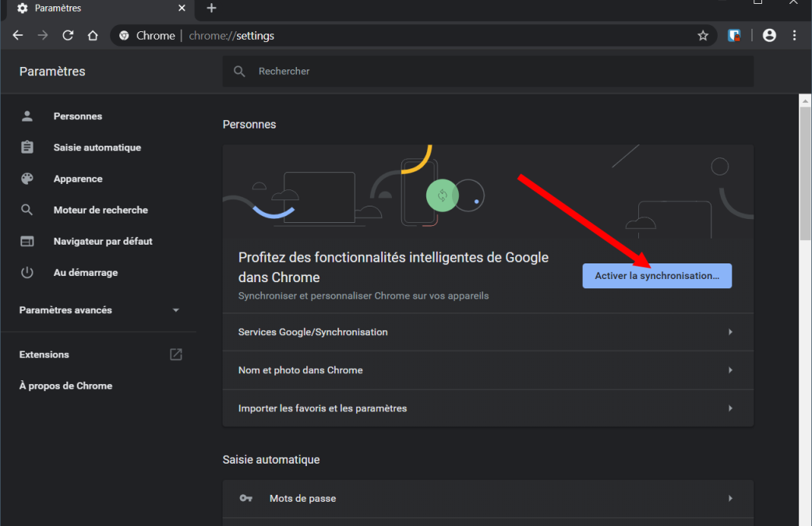Screen dimensions: 812x526
Task: Click the Rechercher settings search field
Action: 499,71
